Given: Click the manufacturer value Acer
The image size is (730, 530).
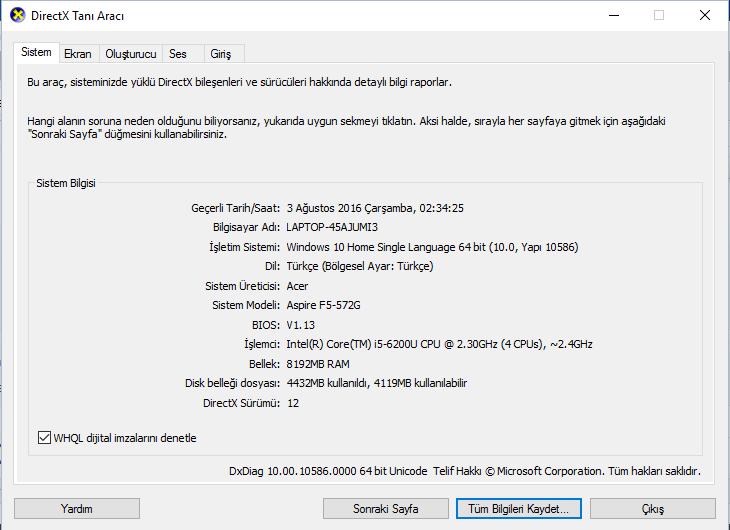Looking at the screenshot, I should [297, 286].
